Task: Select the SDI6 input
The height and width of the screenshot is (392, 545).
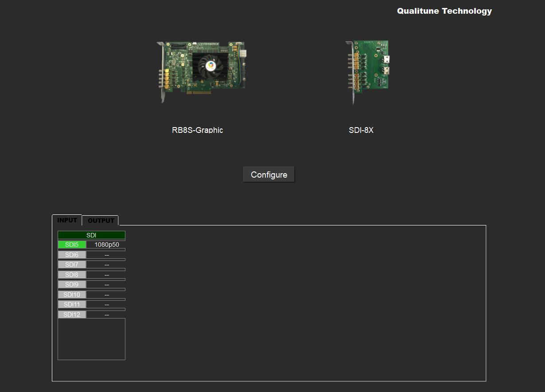Action: 72,255
